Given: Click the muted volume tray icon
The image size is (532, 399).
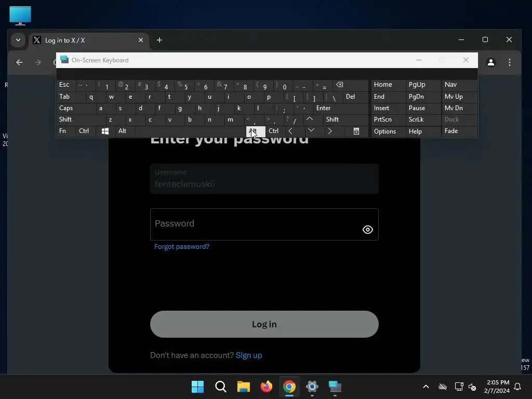Looking at the screenshot, I should coord(472,387).
